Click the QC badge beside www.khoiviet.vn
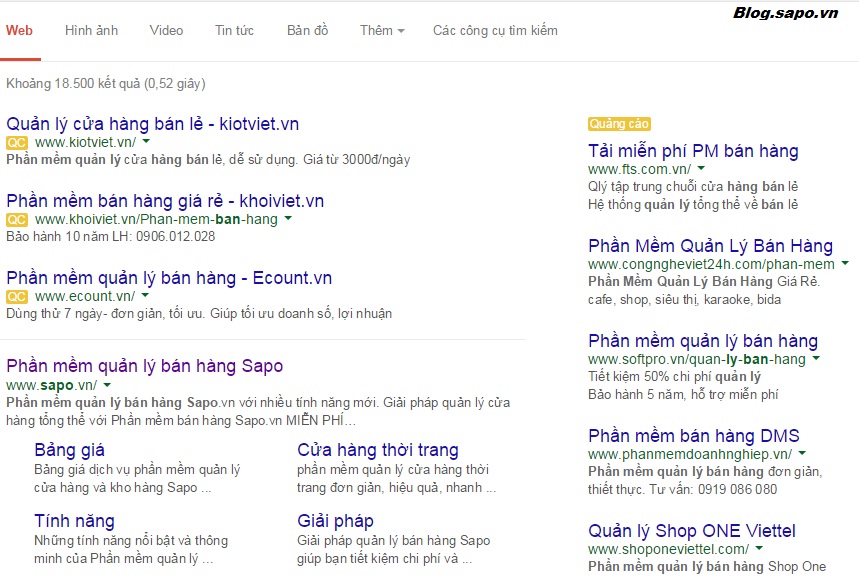 coord(16,220)
